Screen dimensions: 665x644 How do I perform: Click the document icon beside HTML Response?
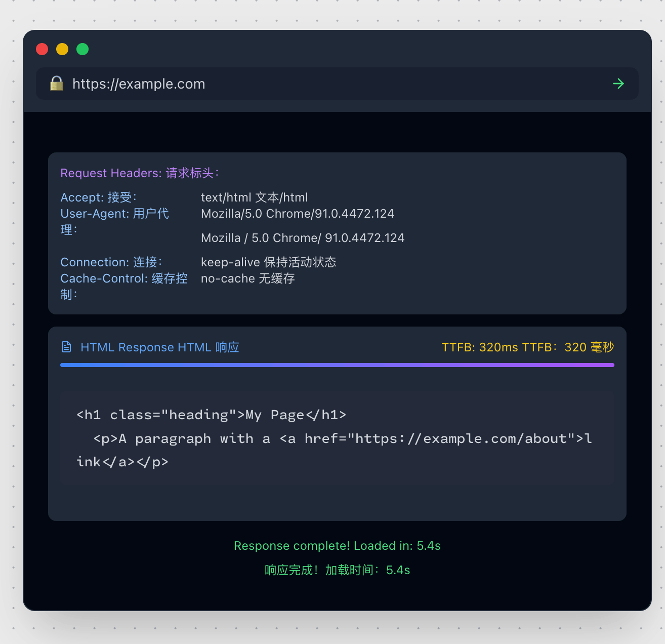click(66, 347)
